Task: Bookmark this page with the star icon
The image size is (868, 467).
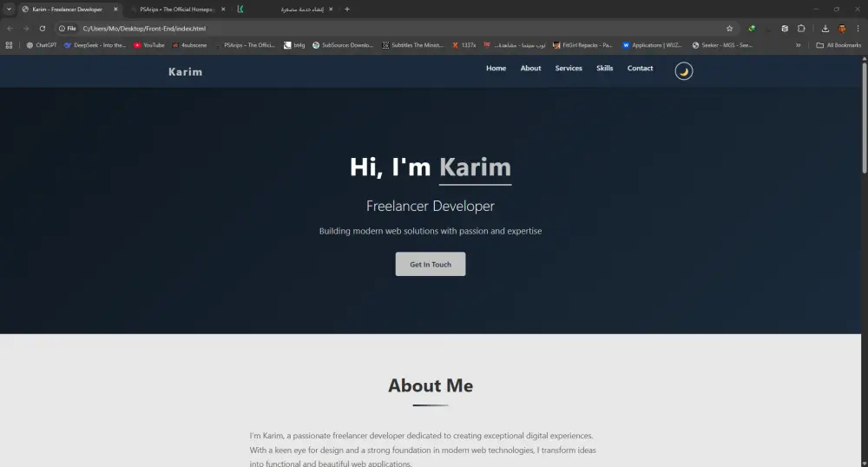Action: pos(730,29)
